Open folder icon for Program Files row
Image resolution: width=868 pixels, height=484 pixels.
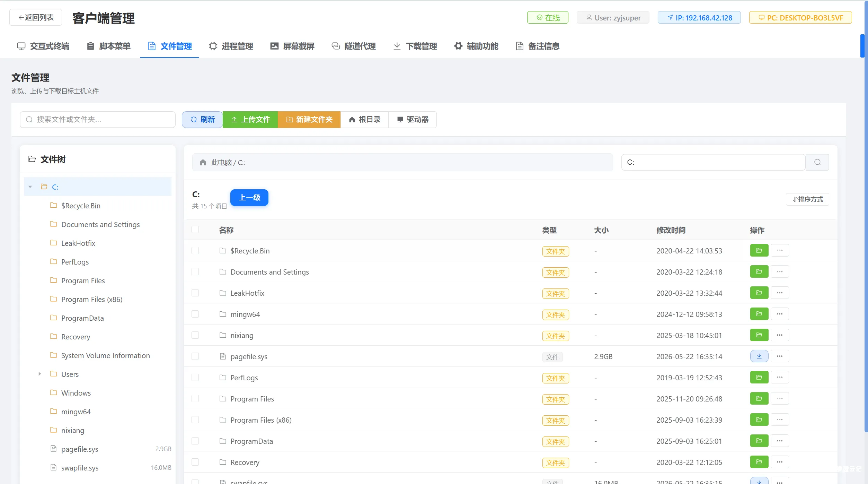click(759, 398)
